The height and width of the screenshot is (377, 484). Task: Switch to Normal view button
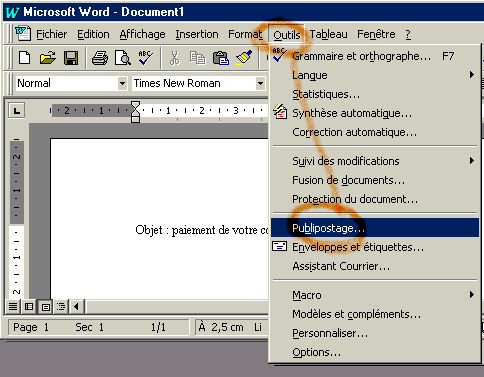pos(13,306)
